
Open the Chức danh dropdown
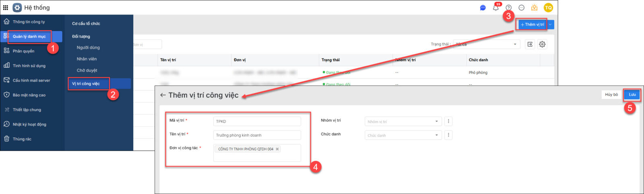click(403, 135)
